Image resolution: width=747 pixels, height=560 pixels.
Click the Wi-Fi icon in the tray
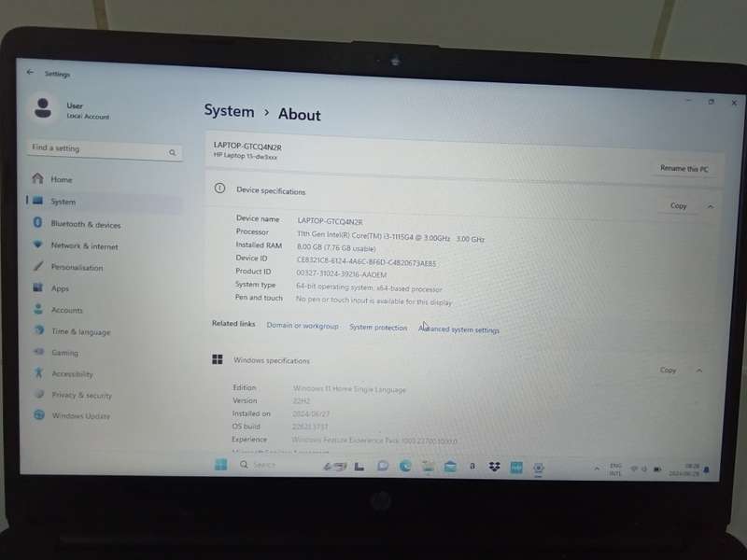pos(634,469)
